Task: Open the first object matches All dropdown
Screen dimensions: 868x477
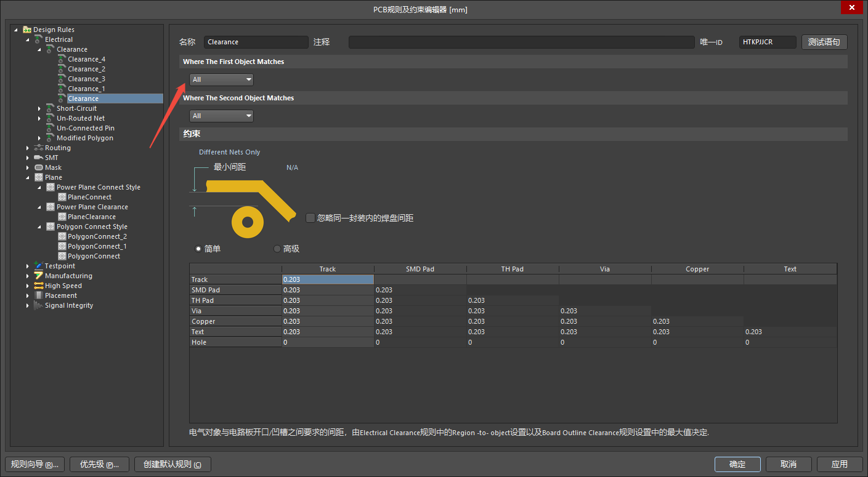Action: coord(221,79)
